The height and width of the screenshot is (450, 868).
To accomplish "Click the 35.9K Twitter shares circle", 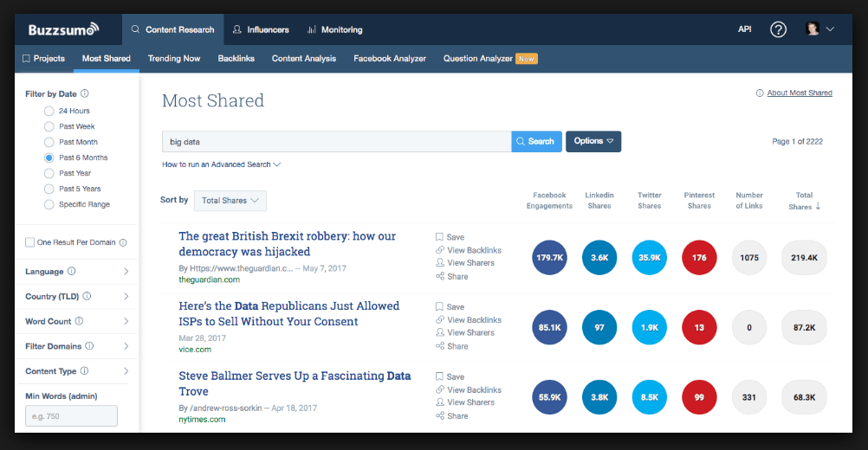I will [x=650, y=258].
